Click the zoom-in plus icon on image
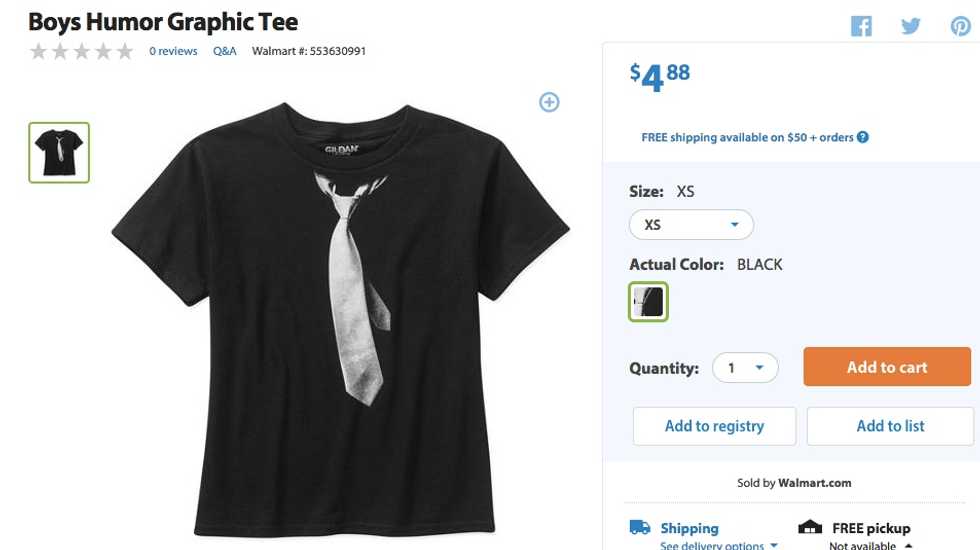The width and height of the screenshot is (980, 550). click(549, 102)
